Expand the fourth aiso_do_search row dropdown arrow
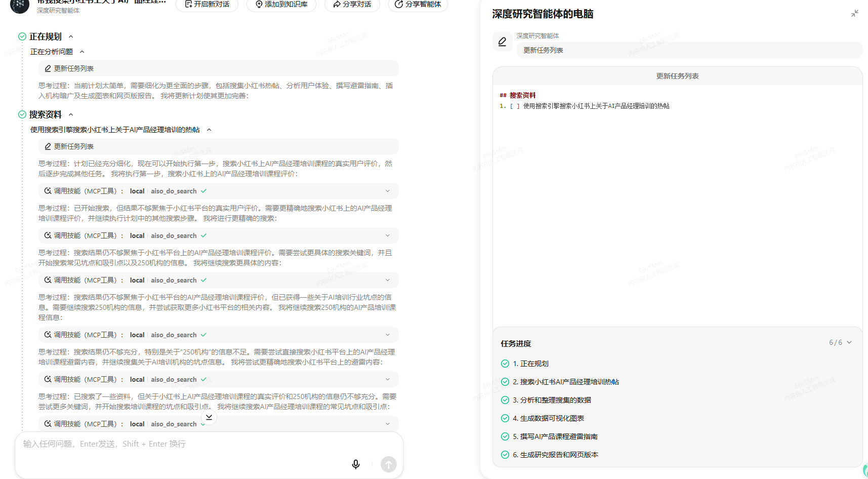 388,335
